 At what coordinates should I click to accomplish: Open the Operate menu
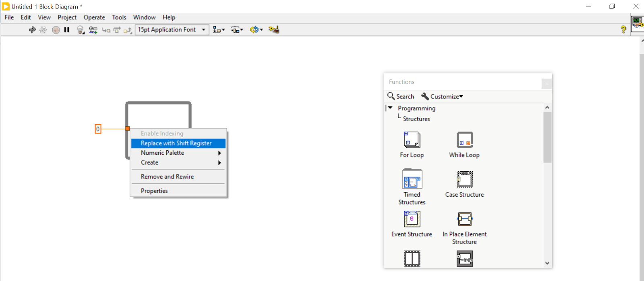pyautogui.click(x=94, y=17)
